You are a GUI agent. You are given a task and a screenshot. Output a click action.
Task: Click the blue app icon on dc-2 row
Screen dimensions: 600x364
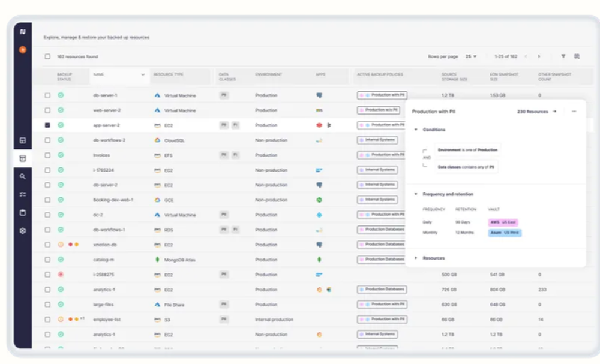(319, 215)
